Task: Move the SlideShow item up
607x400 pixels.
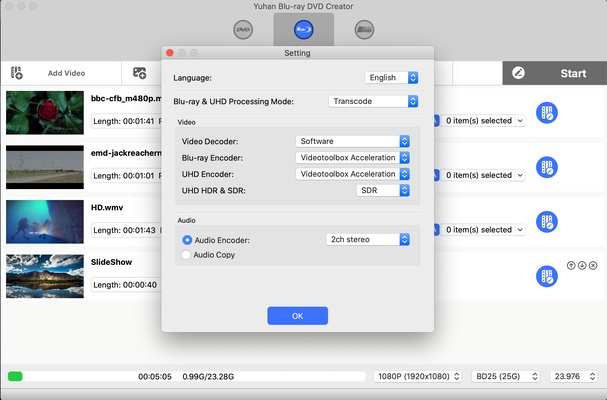Action: (x=571, y=266)
